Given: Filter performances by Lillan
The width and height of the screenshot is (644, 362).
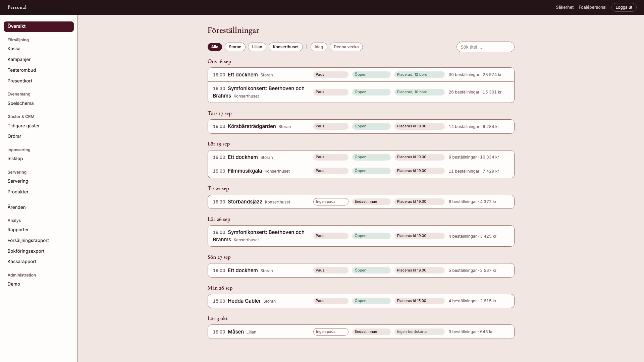Looking at the screenshot, I should 257,47.
